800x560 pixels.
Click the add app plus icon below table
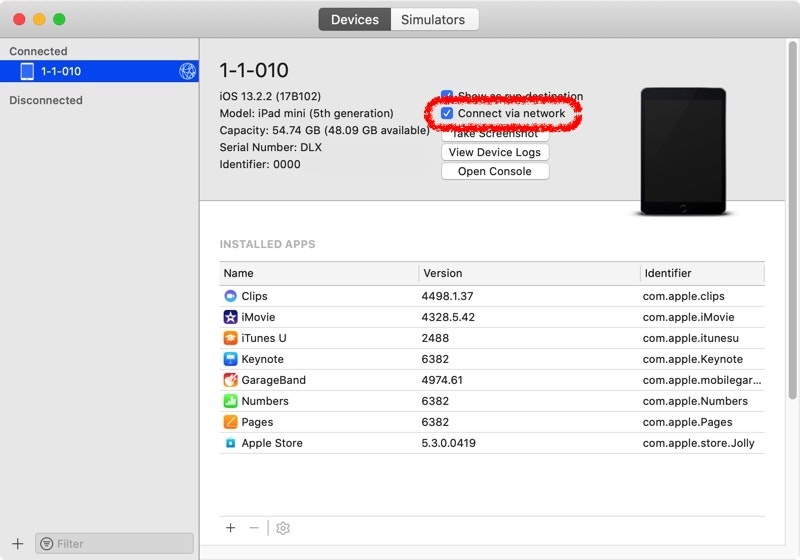(231, 528)
